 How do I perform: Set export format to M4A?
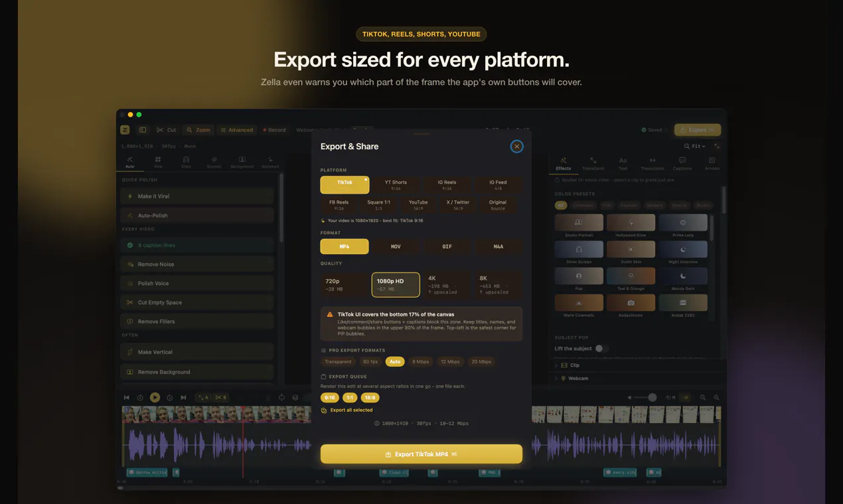click(498, 247)
